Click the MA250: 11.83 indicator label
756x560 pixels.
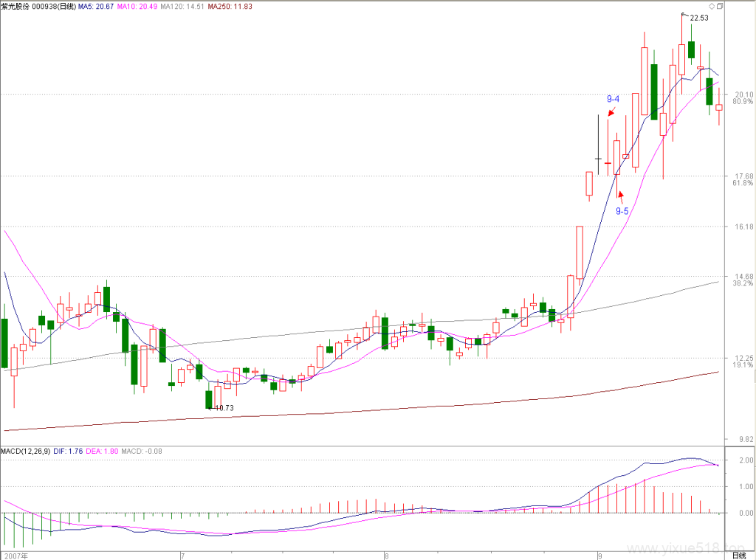230,6
